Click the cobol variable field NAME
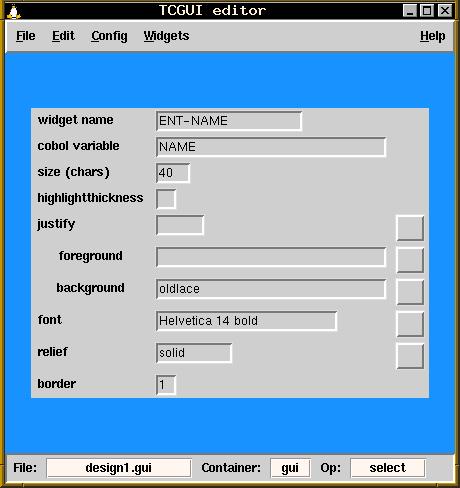460x488 pixels. point(271,147)
